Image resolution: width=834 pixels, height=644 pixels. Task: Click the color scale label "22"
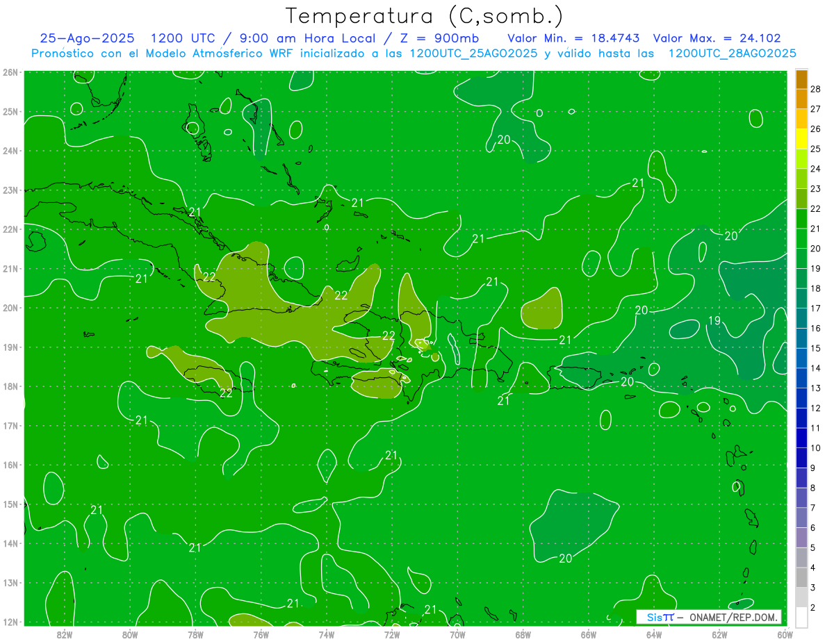[816, 208]
